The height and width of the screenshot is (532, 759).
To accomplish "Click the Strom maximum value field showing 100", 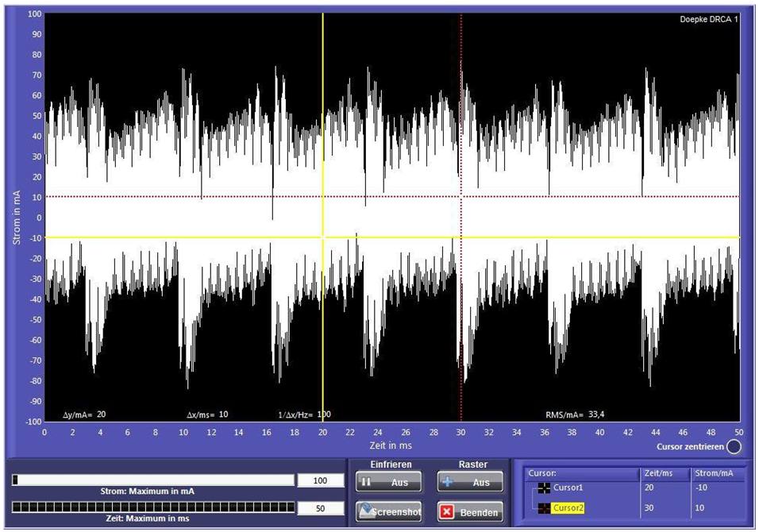I will click(320, 480).
